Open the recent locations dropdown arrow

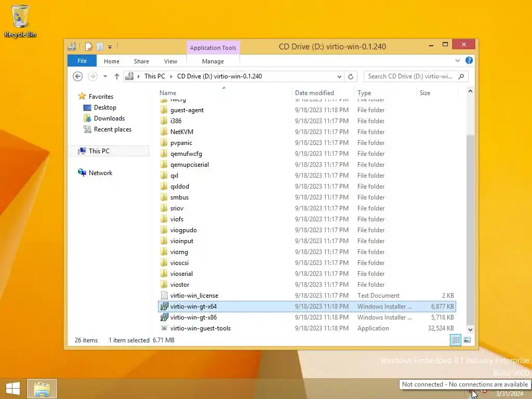105,76
